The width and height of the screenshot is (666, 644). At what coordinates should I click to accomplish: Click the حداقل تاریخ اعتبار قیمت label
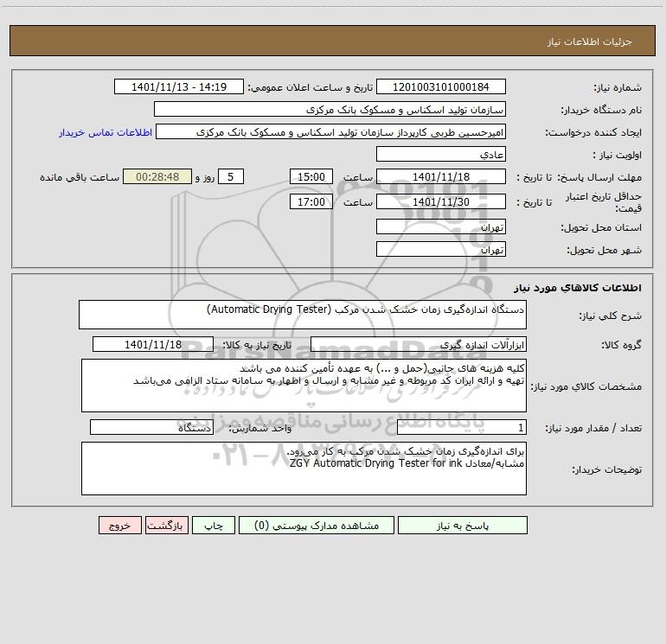[x=604, y=202]
